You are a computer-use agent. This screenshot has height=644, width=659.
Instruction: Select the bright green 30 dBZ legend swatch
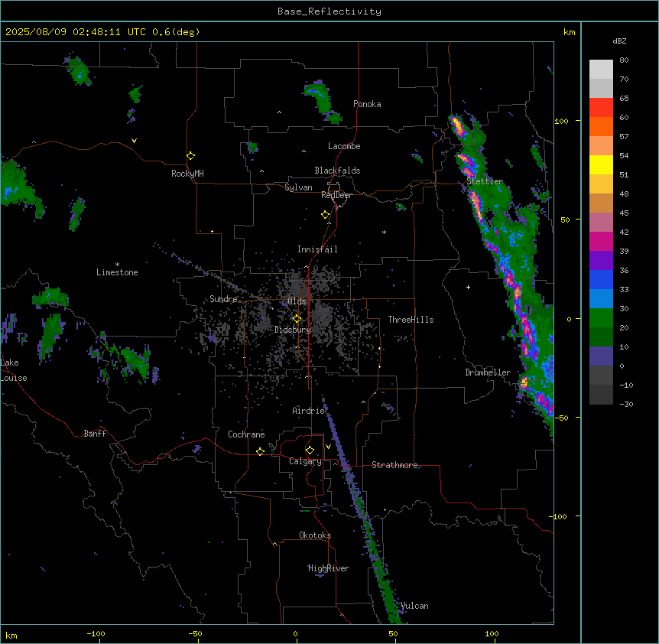point(601,318)
